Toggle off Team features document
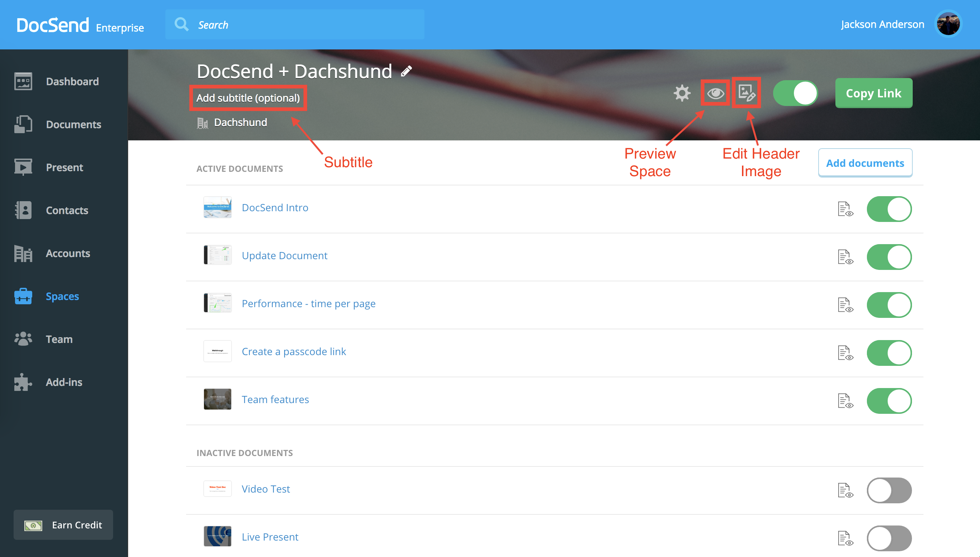This screenshot has width=980, height=557. pos(889,401)
